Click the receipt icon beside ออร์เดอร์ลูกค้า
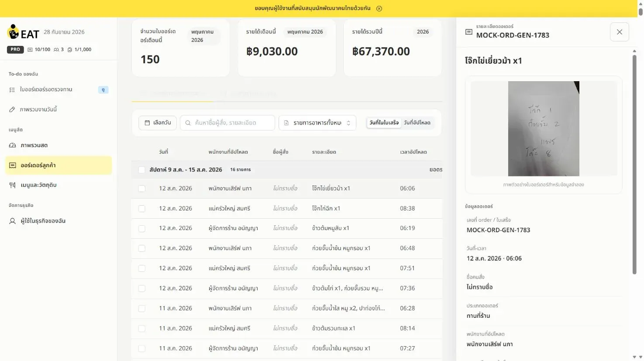This screenshot has width=644, height=361. pyautogui.click(x=12, y=165)
